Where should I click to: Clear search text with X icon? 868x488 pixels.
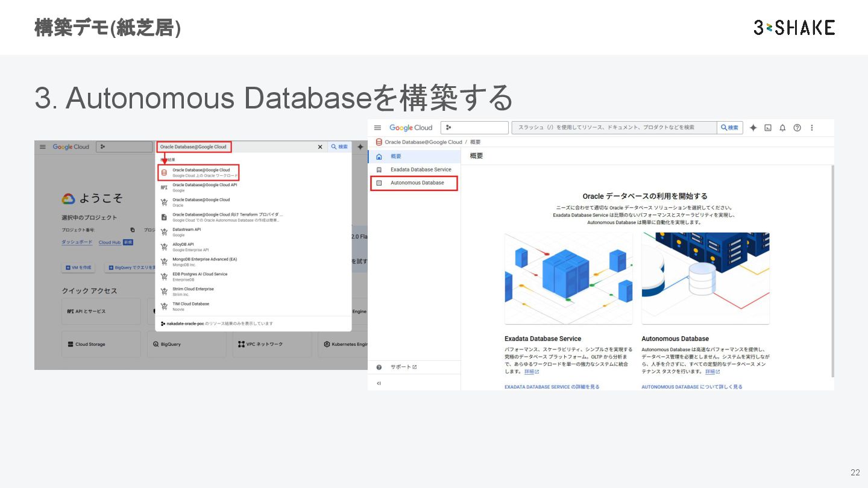pyautogui.click(x=320, y=146)
